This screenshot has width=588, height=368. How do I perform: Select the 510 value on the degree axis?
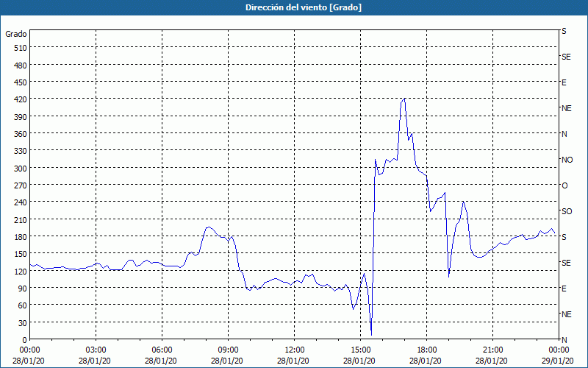(21, 48)
